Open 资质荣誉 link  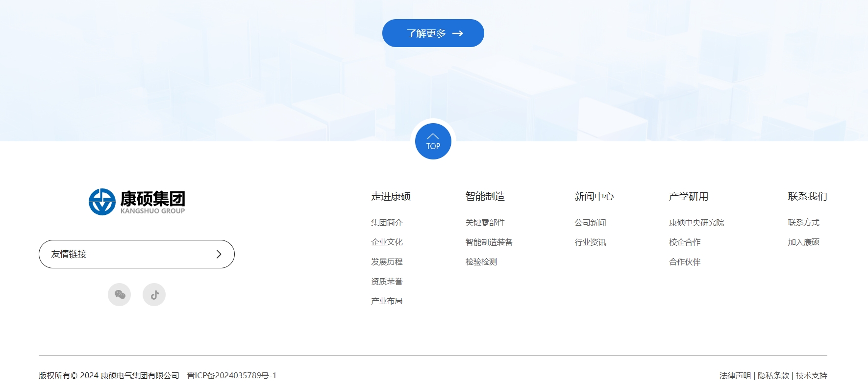(387, 282)
